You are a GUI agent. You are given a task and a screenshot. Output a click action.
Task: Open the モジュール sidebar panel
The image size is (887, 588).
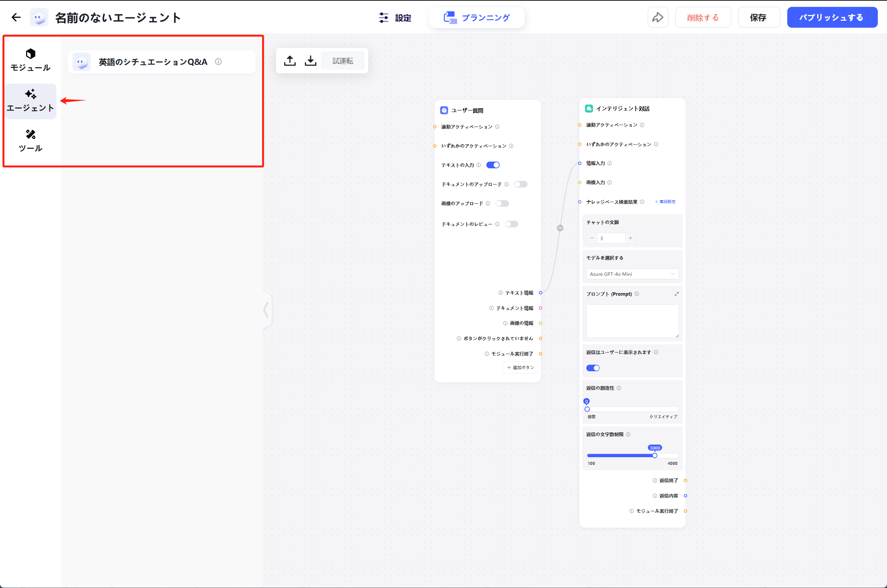pos(30,61)
